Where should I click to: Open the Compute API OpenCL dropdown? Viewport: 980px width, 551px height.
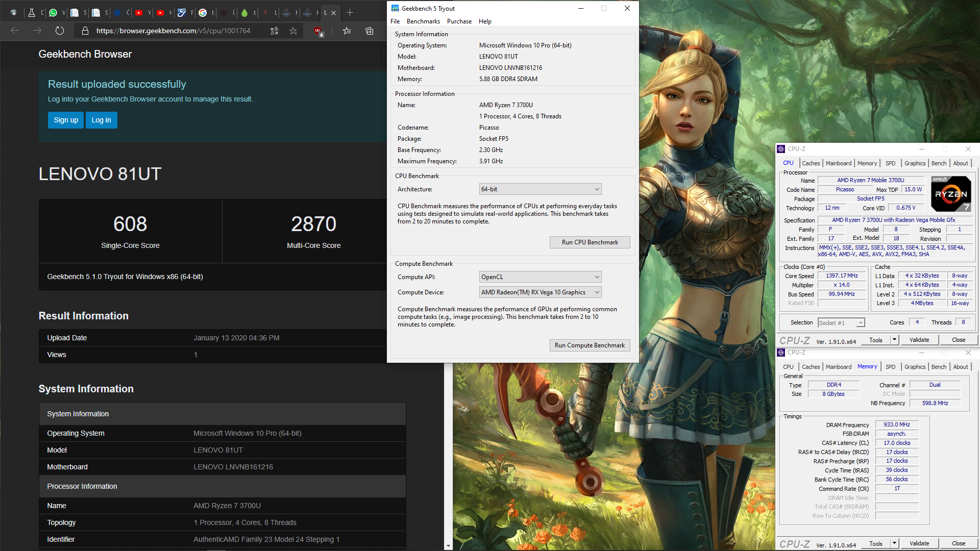tap(540, 277)
